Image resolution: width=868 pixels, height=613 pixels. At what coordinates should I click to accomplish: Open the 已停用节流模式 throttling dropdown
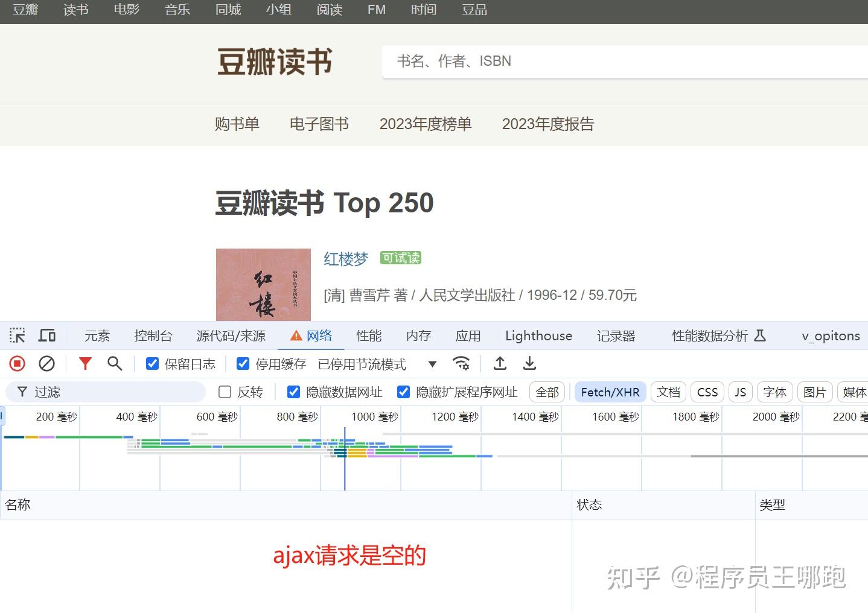click(x=432, y=364)
